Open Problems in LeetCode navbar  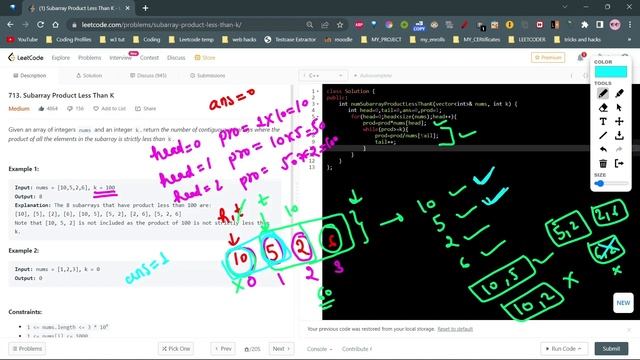pos(89,58)
